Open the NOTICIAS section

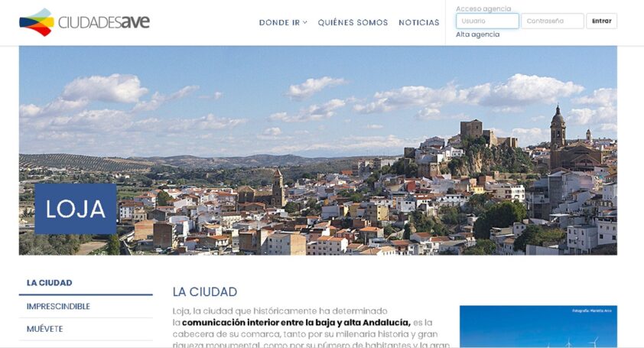(x=418, y=22)
